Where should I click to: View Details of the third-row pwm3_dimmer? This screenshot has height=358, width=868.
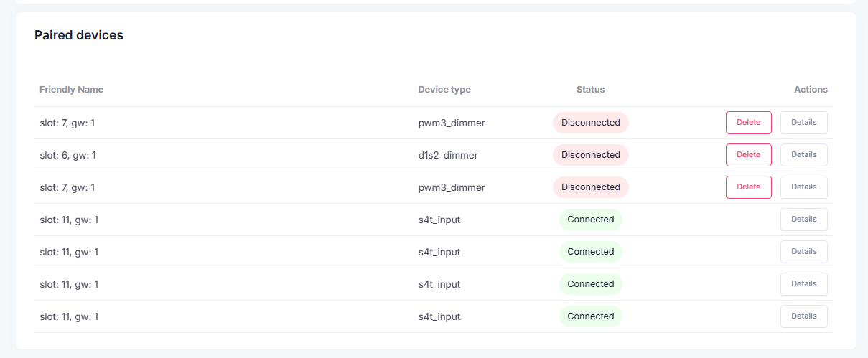[803, 187]
